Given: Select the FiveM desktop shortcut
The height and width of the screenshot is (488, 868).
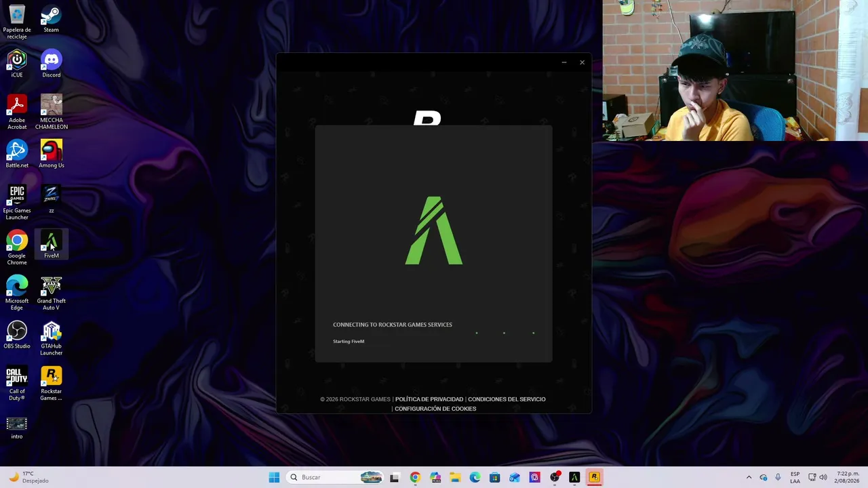Looking at the screenshot, I should 51,245.
